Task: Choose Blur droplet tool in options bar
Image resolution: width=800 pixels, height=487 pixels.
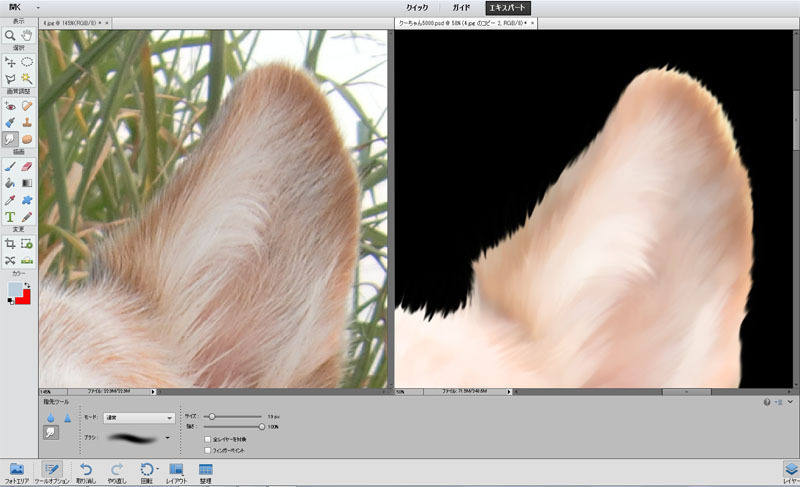Action: (51, 418)
